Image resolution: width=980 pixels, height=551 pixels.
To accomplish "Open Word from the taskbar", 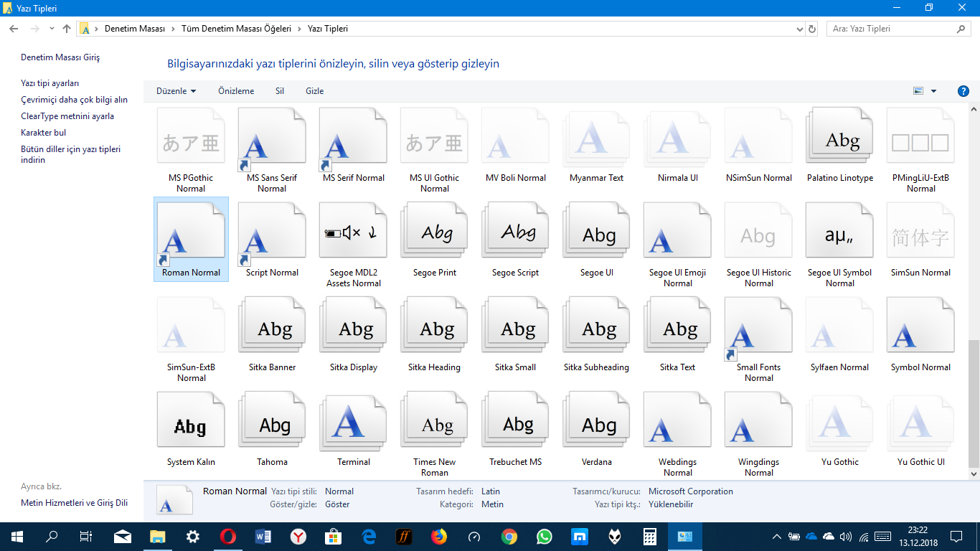I will click(263, 537).
